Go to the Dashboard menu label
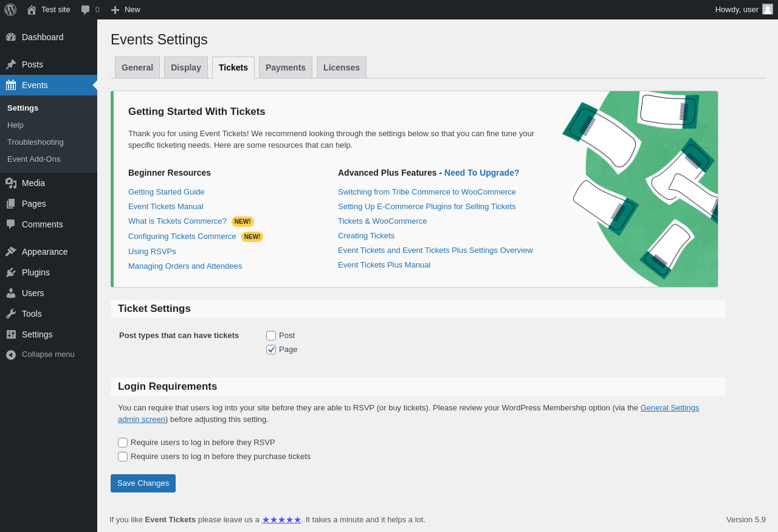The height and width of the screenshot is (532, 778). (43, 37)
